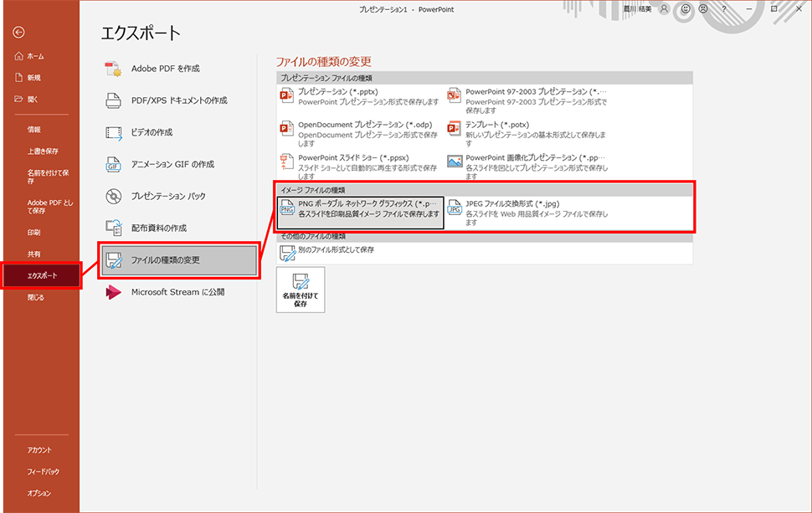Click the Microsoft Stream に公開 label
Viewport: 812px width, 513px height.
[x=177, y=292]
